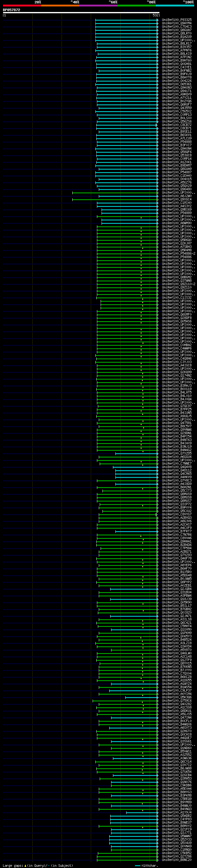
Task: Click the UniRef100_C1MI40 label
Action: [177, 203]
